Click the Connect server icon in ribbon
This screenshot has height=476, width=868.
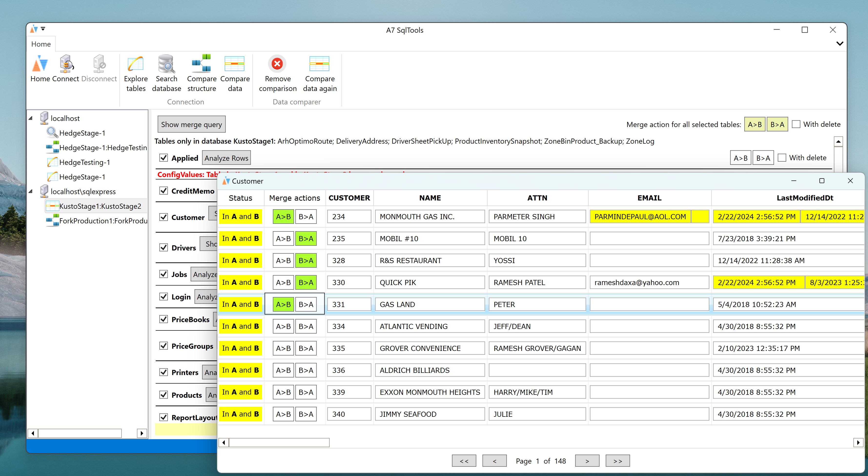[66, 64]
